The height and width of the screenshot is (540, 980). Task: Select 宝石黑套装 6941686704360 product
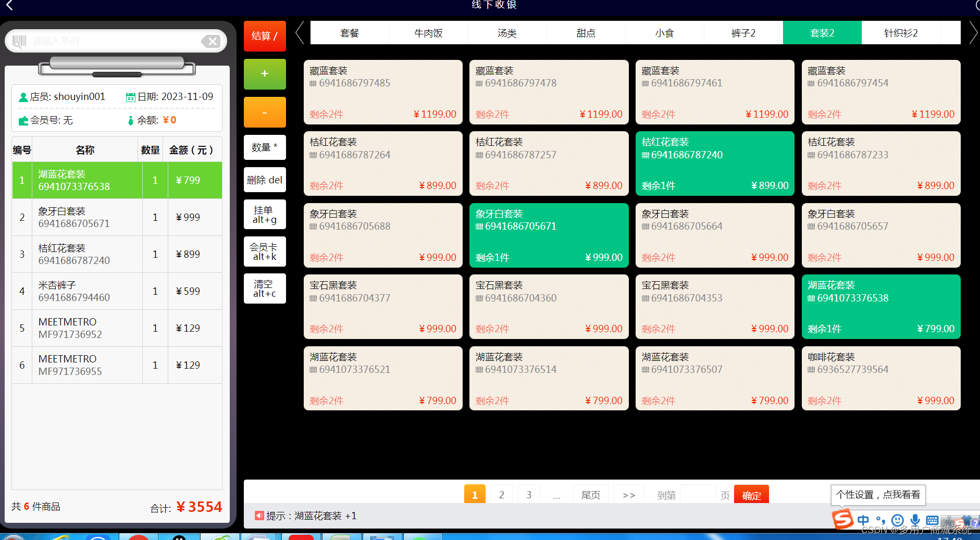[549, 307]
